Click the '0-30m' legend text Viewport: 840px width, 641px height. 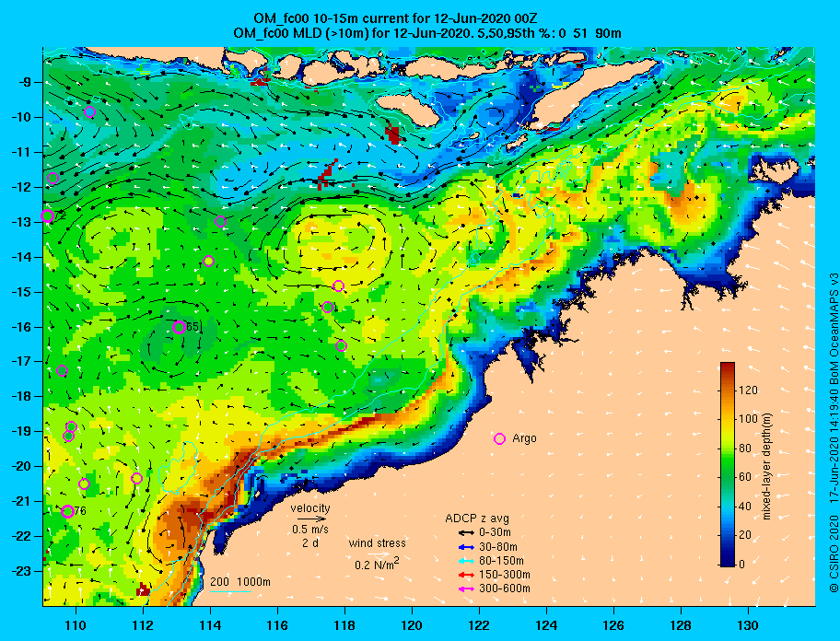(495, 533)
